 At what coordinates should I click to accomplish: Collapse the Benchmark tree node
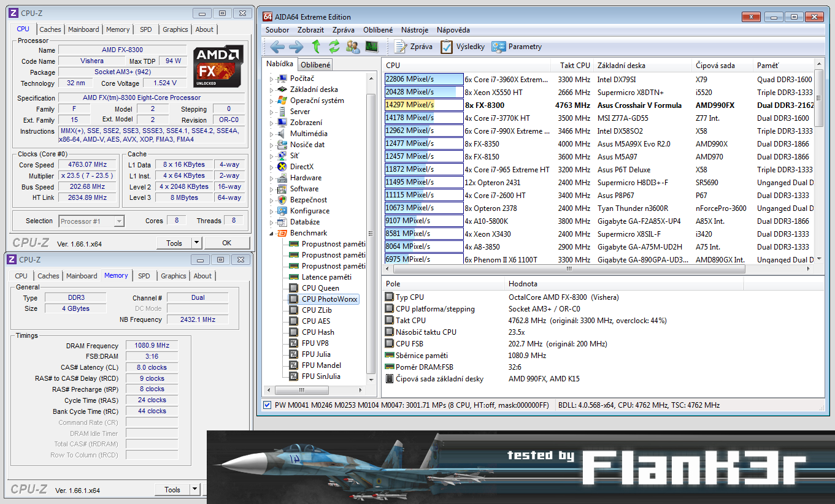click(272, 233)
